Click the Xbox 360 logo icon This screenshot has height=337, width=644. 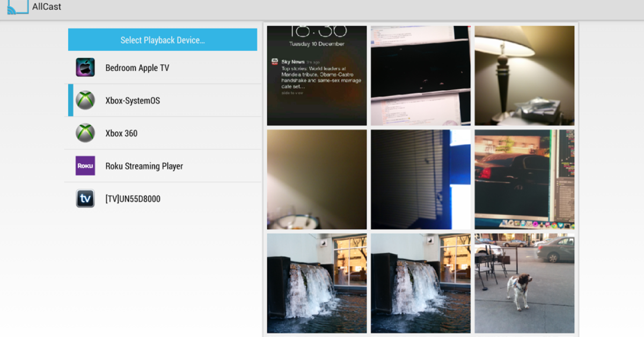point(85,133)
